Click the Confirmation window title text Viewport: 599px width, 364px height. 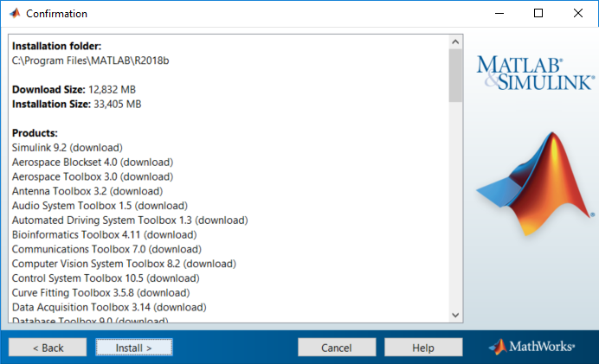coord(56,14)
